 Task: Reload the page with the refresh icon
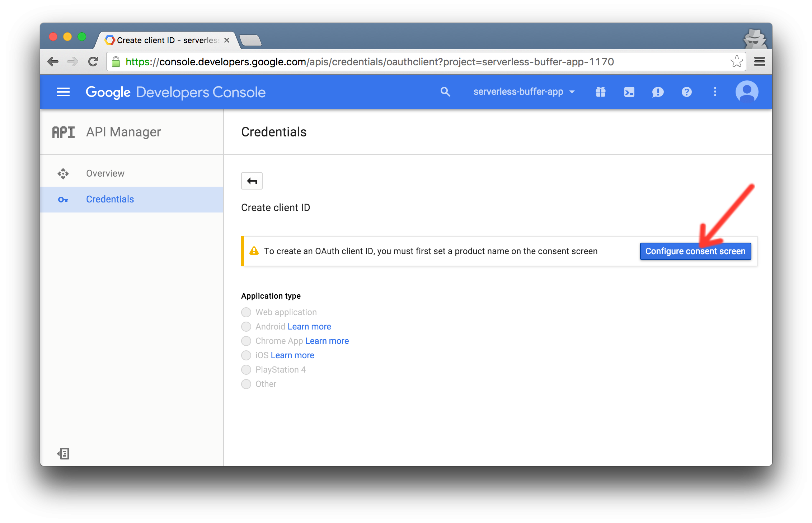[93, 62]
